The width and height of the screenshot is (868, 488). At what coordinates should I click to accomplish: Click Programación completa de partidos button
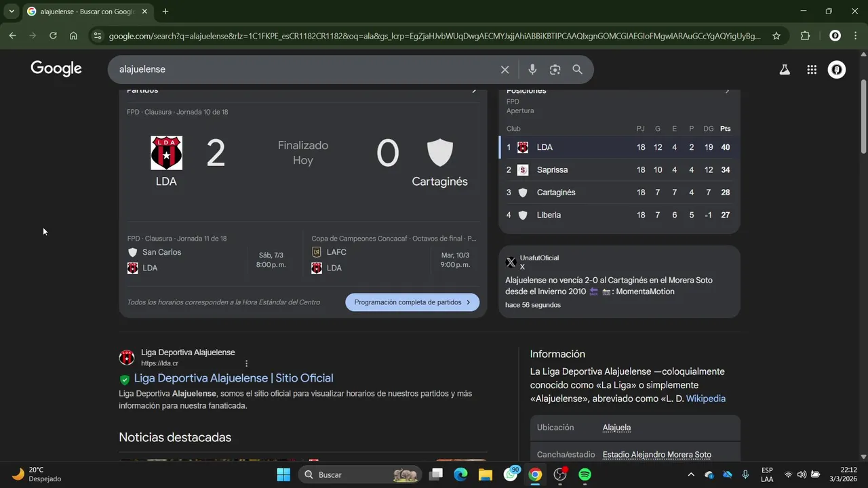pyautogui.click(x=412, y=302)
